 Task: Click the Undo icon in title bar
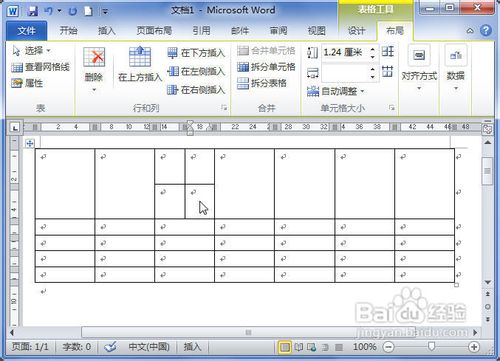point(48,11)
